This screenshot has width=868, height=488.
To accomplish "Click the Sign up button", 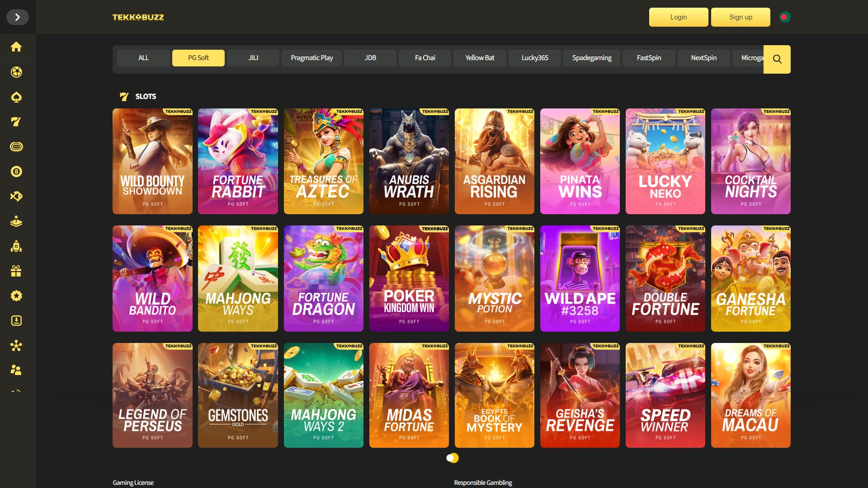I will (741, 17).
